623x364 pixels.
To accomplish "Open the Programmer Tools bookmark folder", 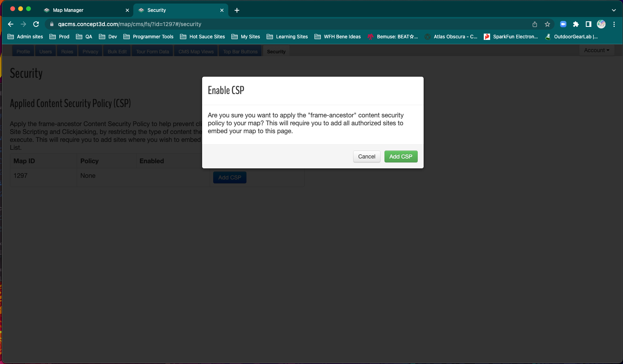I will coord(148,37).
